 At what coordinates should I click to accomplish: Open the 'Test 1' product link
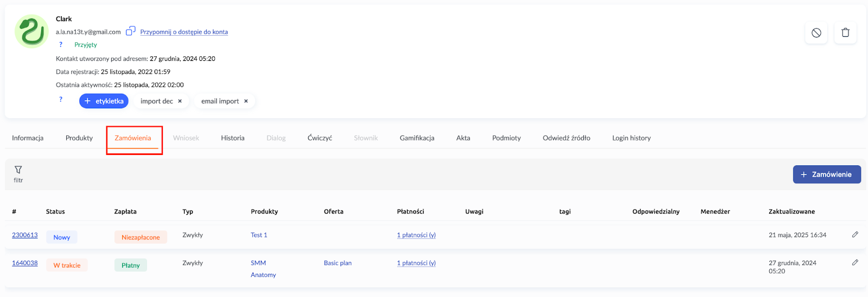259,235
